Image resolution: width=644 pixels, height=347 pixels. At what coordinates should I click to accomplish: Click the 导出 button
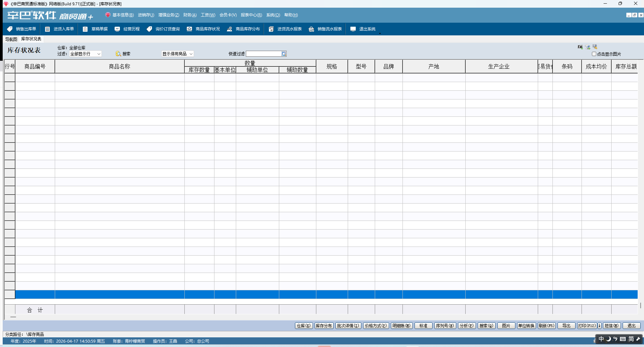[566, 326]
